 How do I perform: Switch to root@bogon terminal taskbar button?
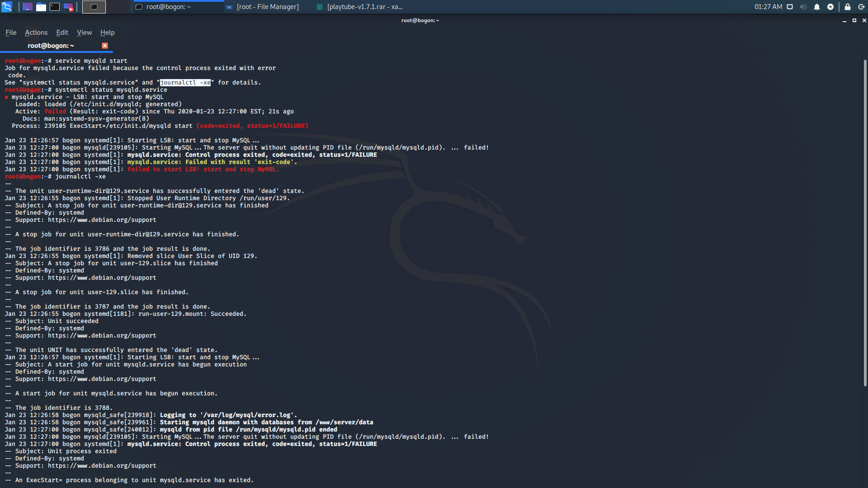[x=179, y=7]
